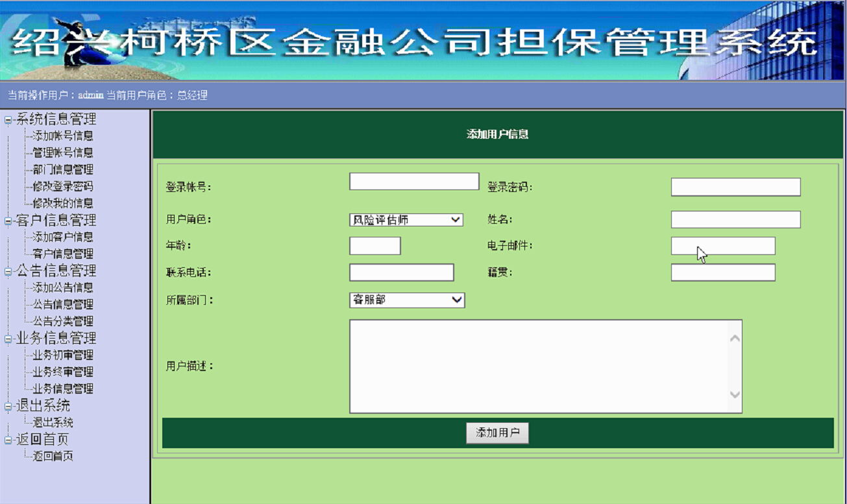Open 业务信息管理 sub-item in the sidebar

pos(63,389)
